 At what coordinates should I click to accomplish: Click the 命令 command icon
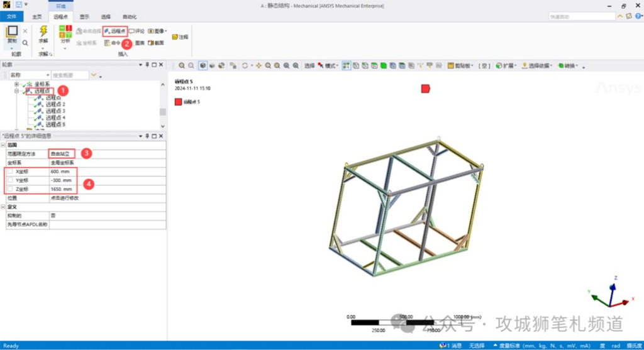[x=112, y=43]
